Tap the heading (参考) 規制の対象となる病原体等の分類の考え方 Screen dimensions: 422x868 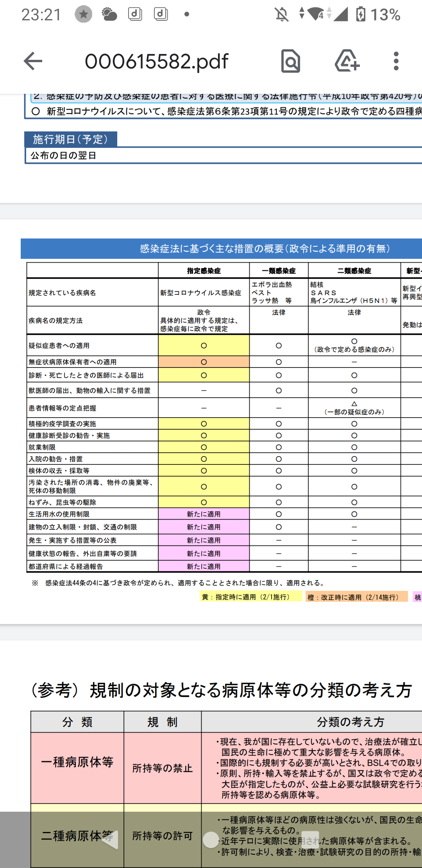(222, 690)
